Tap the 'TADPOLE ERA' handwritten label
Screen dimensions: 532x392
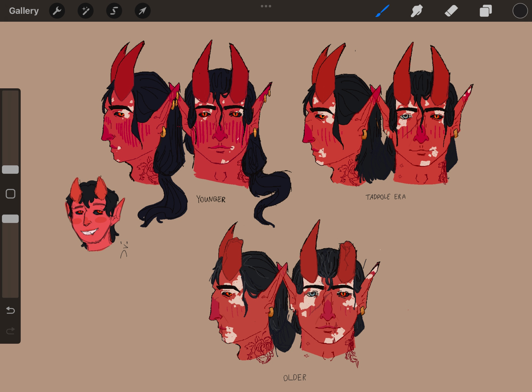(x=385, y=197)
